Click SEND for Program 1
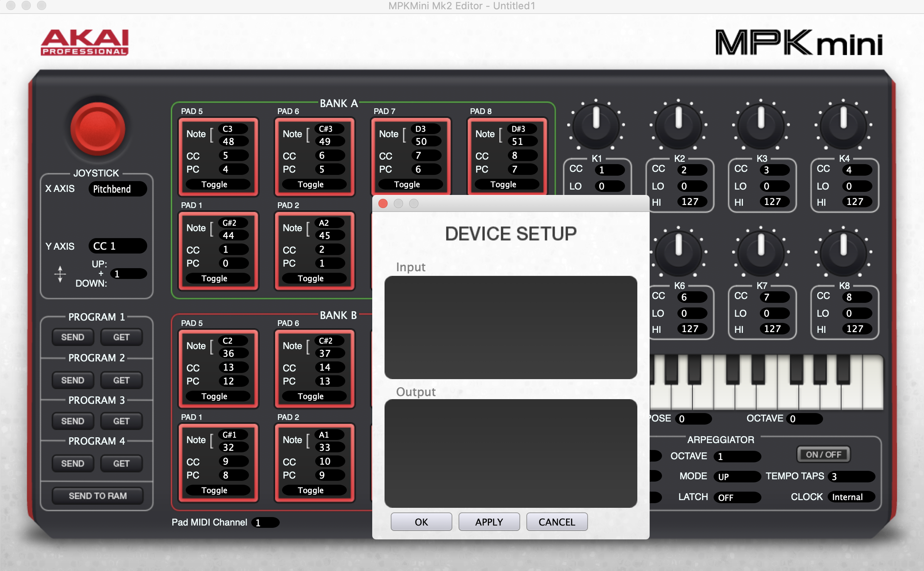The height and width of the screenshot is (571, 924). [x=72, y=337]
